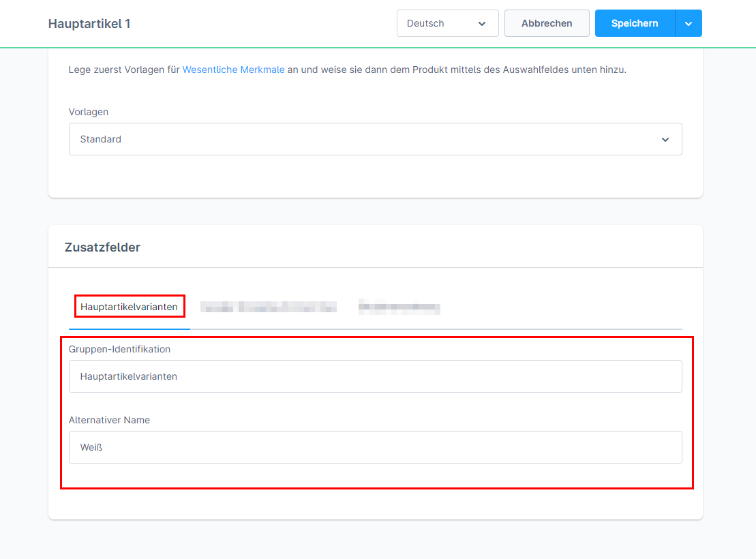Click the Gruppen-Identifikation label
Image resolution: width=756 pixels, height=559 pixels.
point(119,349)
